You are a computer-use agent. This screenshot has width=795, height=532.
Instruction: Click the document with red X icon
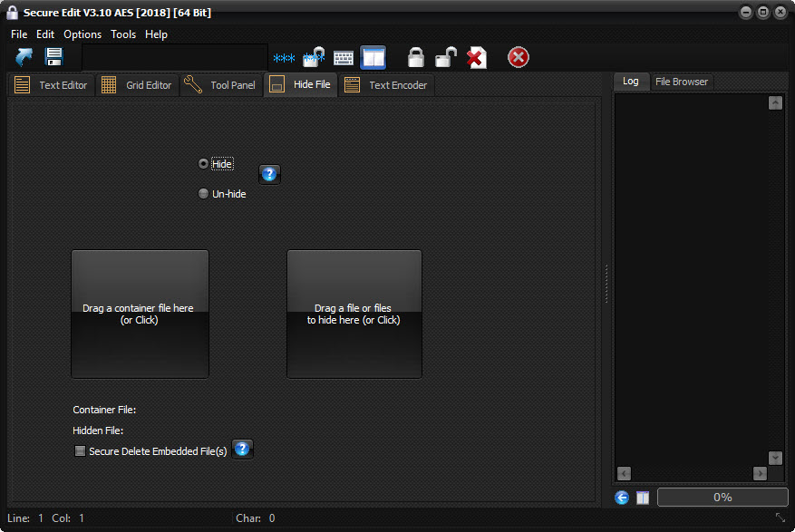(x=477, y=57)
